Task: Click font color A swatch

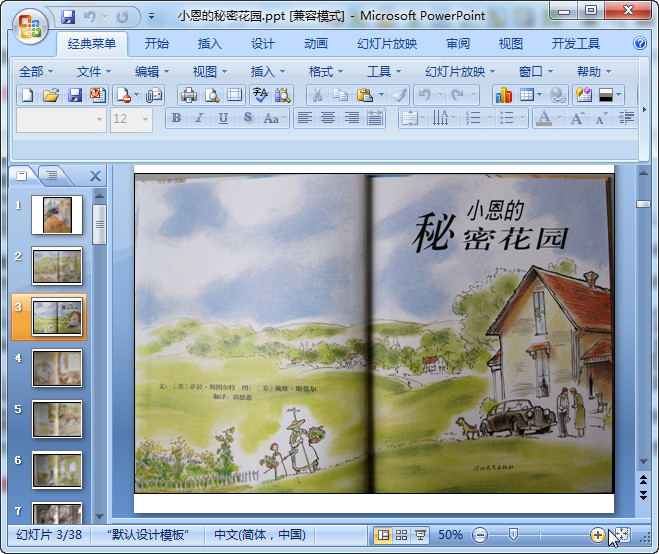Action: 544,119
